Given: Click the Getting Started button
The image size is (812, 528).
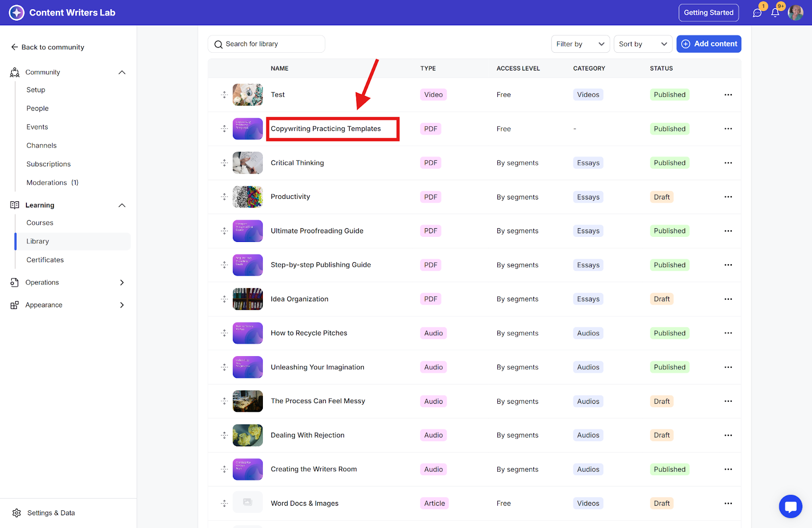Looking at the screenshot, I should (x=708, y=13).
